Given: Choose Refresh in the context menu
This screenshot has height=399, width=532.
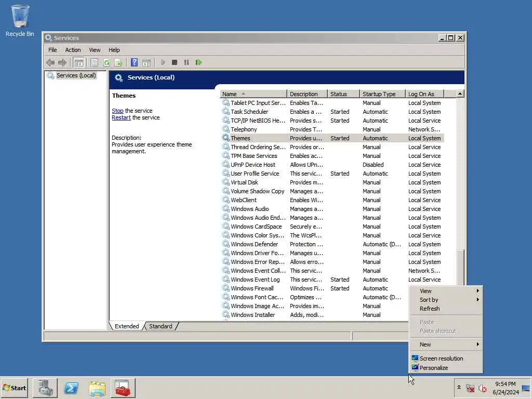Looking at the screenshot, I should tap(446, 309).
